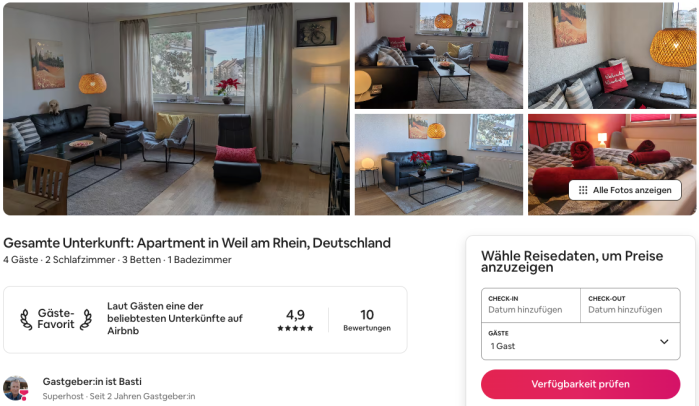The image size is (699, 406).
Task: Click the 4,9 rating score
Action: click(295, 315)
